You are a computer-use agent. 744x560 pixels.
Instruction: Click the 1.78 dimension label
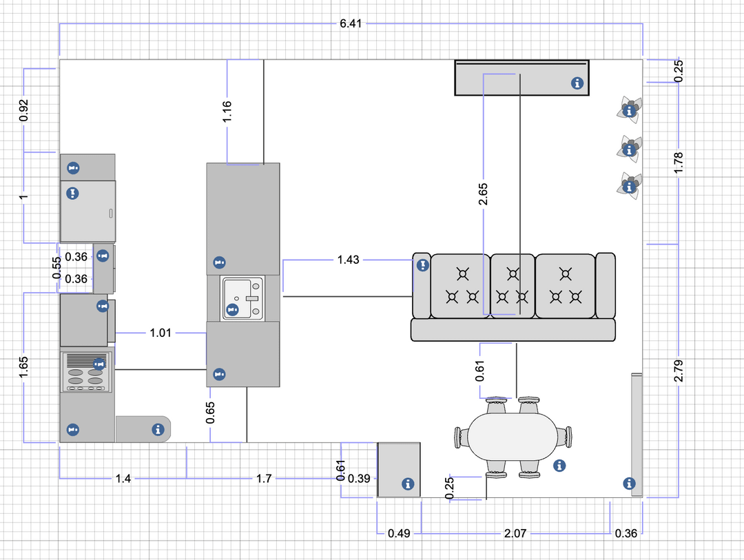(x=679, y=163)
